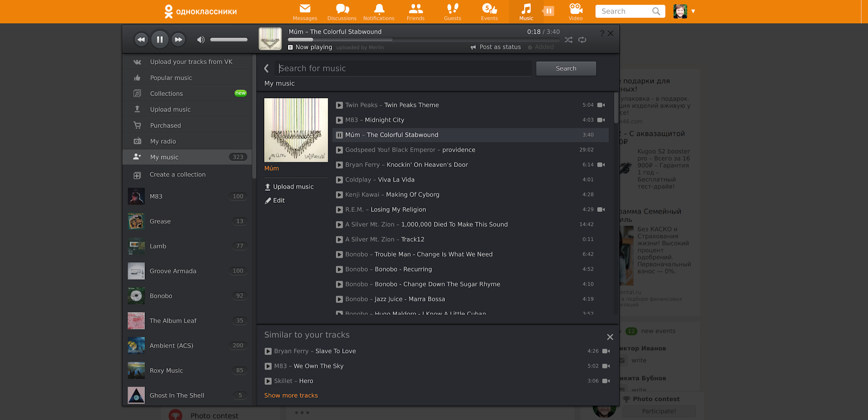
Task: Open the Video section icon
Action: (x=576, y=11)
